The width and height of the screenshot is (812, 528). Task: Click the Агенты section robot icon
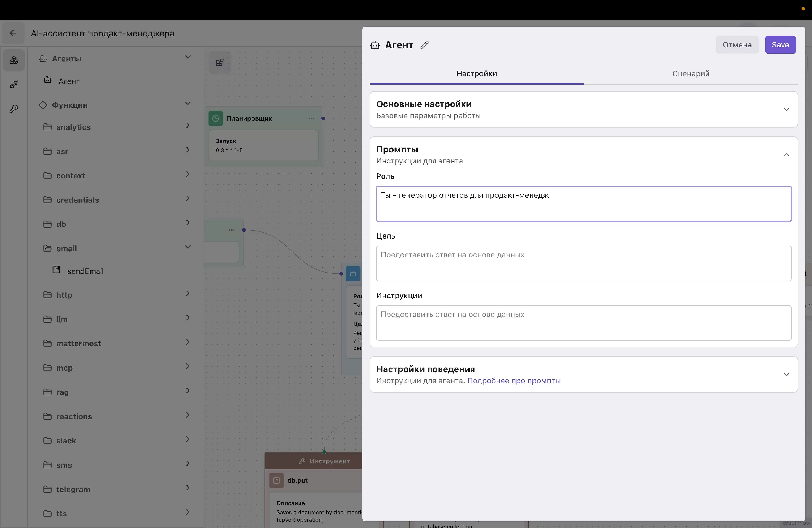click(43, 58)
